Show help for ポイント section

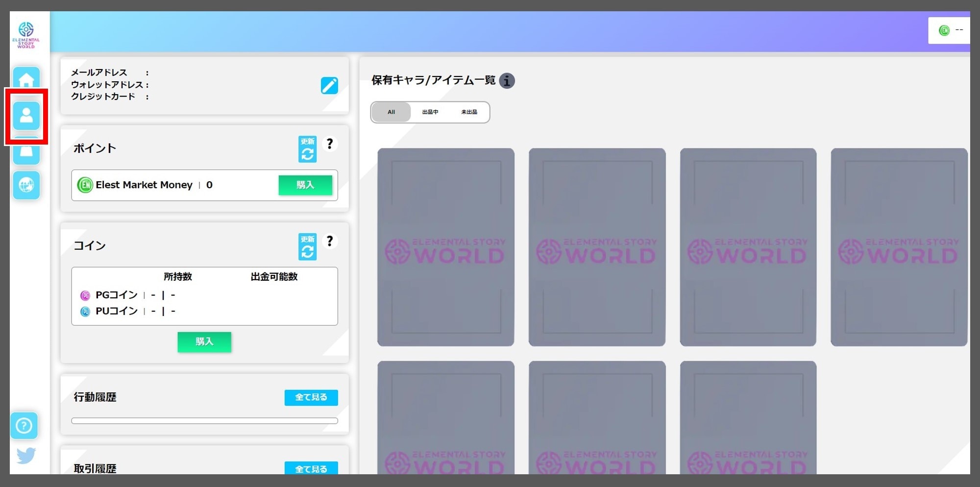pyautogui.click(x=330, y=144)
